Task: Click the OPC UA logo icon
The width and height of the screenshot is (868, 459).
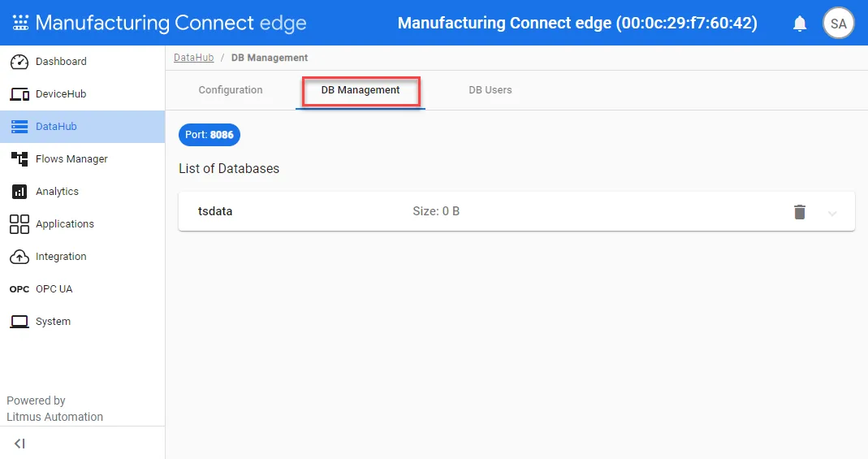Action: point(19,289)
